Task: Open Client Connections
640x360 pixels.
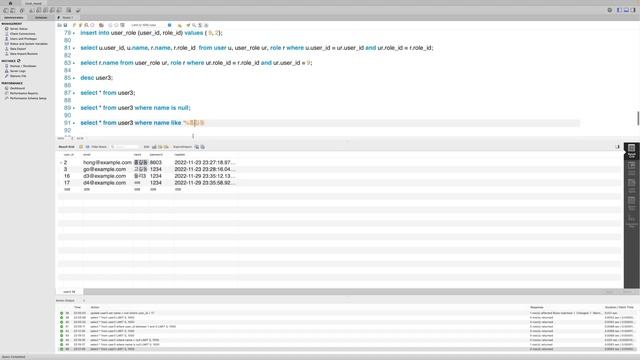Action: [x=22, y=33]
